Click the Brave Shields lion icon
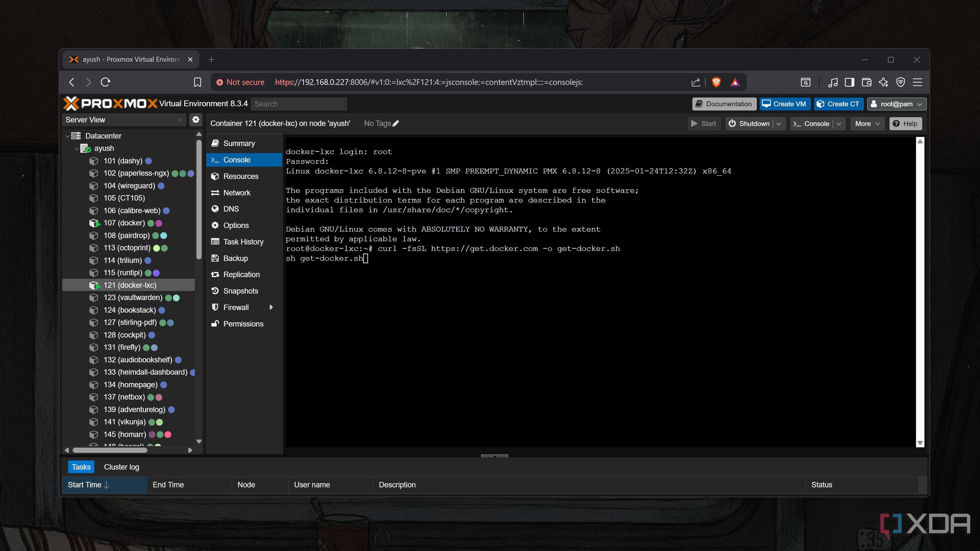Image resolution: width=980 pixels, height=551 pixels. tap(716, 82)
